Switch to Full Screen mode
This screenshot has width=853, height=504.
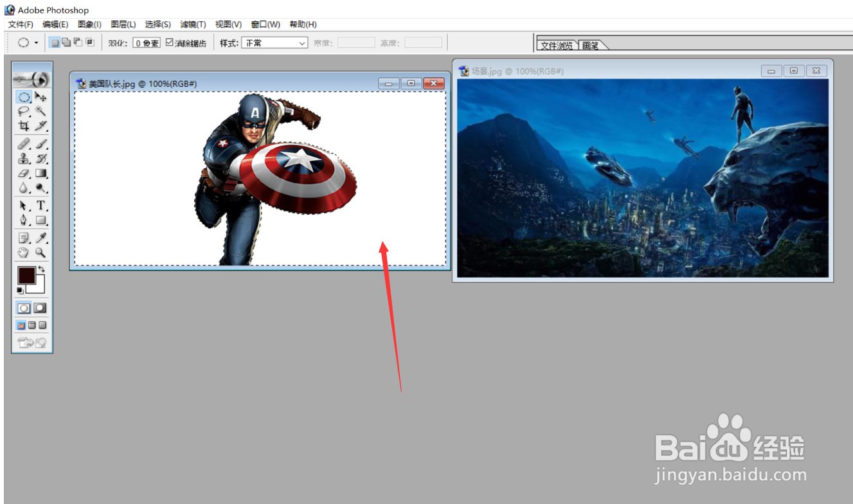[x=42, y=325]
